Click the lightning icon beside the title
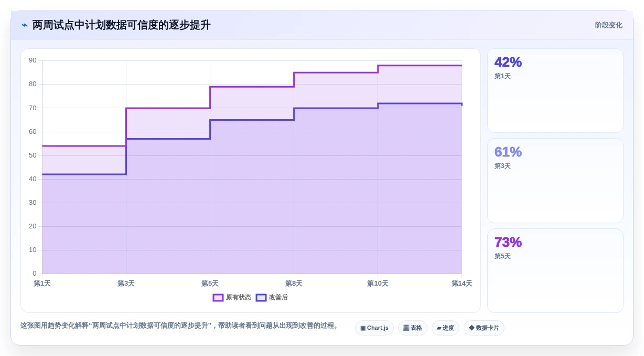The width and height of the screenshot is (644, 356). click(x=25, y=25)
